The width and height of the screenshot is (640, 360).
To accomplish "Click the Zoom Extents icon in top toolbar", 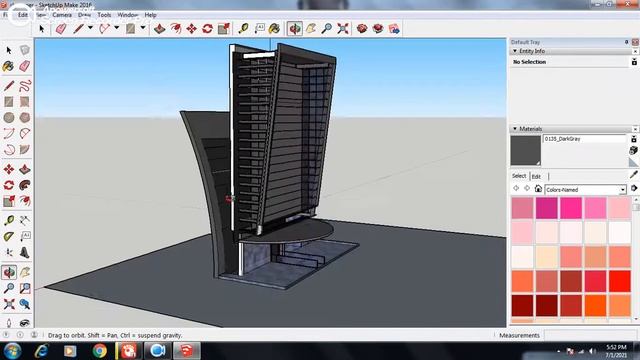I will tap(343, 29).
